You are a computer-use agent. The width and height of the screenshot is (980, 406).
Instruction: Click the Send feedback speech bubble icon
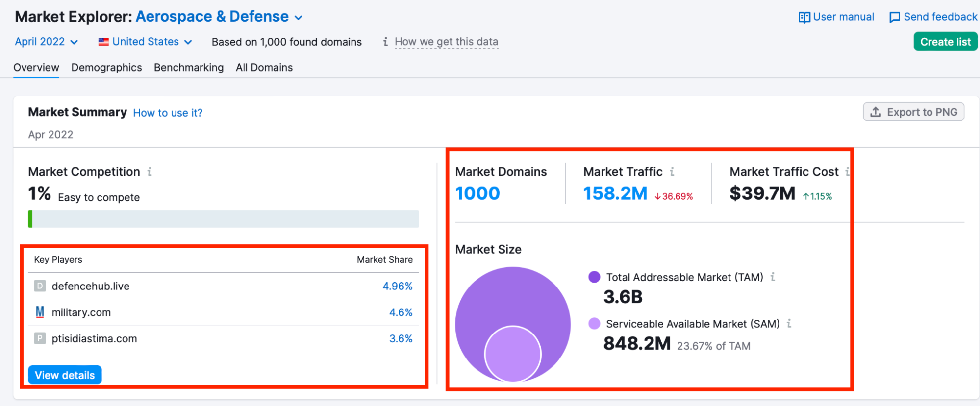tap(895, 17)
